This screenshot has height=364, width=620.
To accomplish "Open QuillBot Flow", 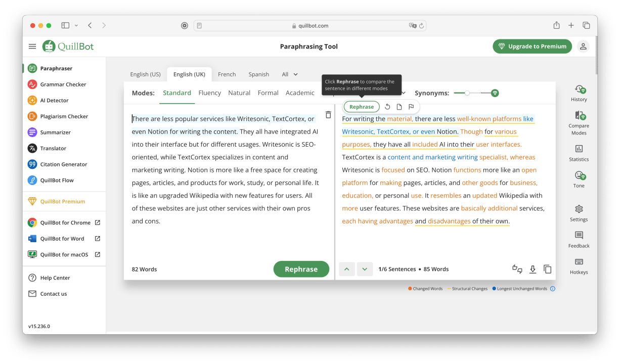I will (x=57, y=180).
